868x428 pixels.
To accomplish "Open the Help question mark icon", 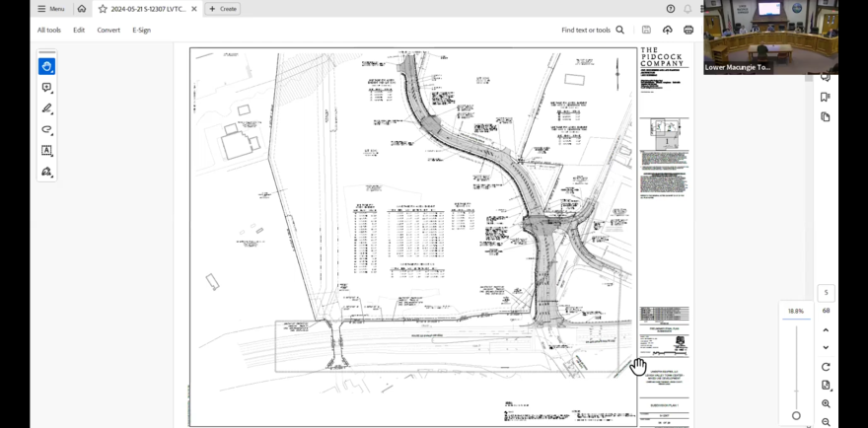I will pos(671,9).
